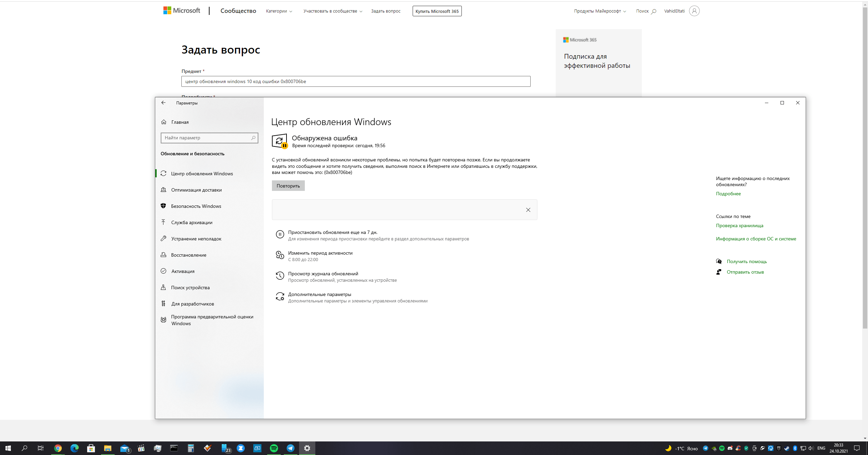
Task: Expand the Категории dropdown menu
Action: tap(279, 11)
